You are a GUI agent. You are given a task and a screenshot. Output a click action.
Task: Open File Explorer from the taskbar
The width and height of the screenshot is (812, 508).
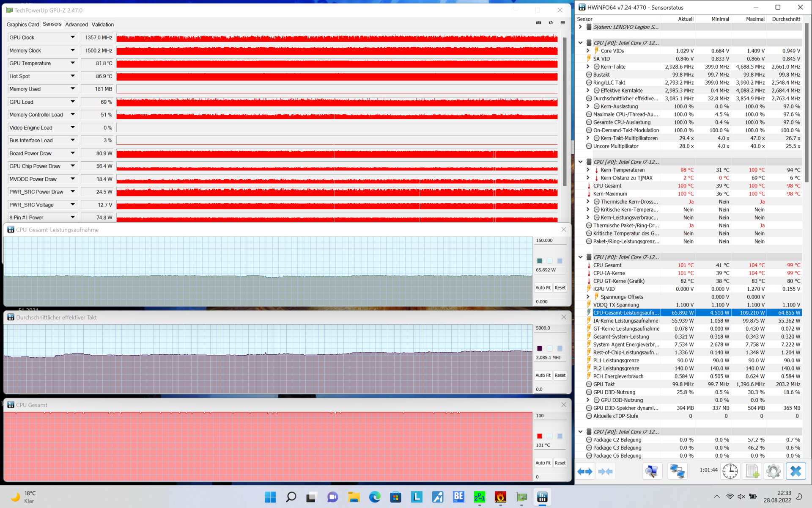click(x=354, y=497)
